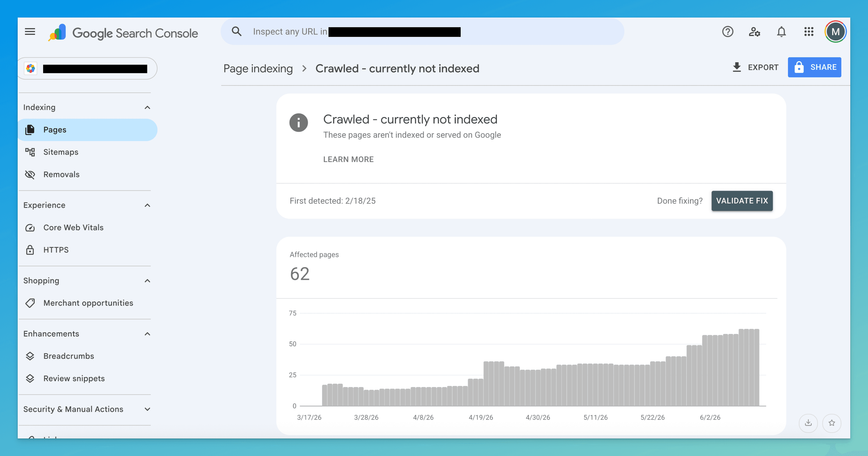Click VALIDATE FIX button
868x456 pixels.
point(742,201)
